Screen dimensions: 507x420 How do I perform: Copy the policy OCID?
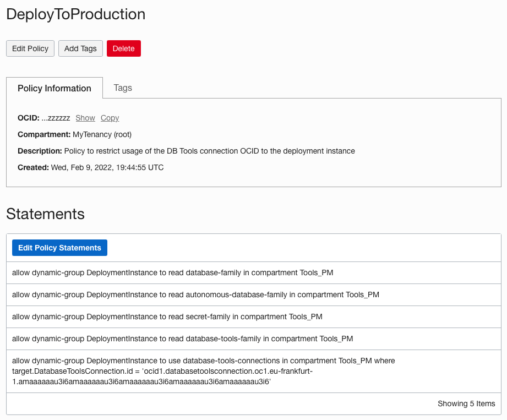(x=110, y=118)
